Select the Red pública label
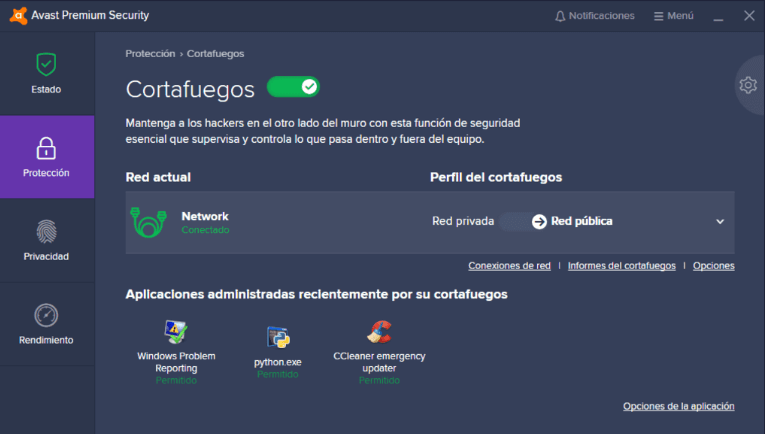Viewport: 765px width, 434px height. click(x=582, y=221)
